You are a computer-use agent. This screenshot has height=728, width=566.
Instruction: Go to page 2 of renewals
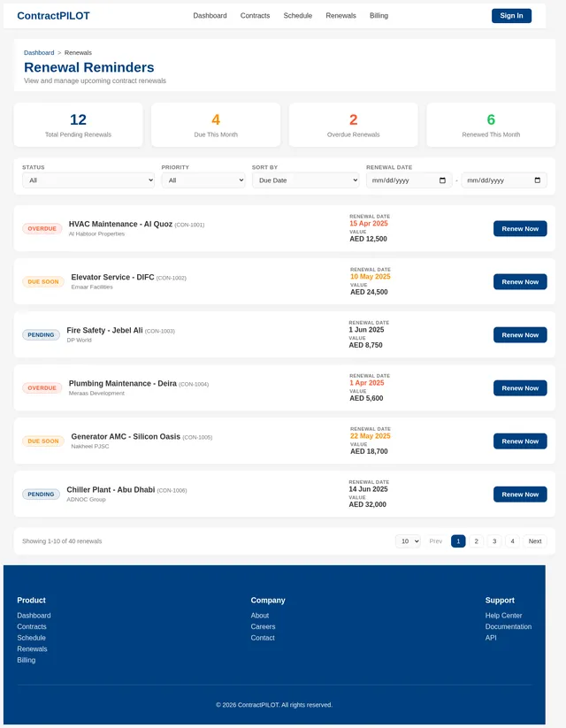coord(476,540)
